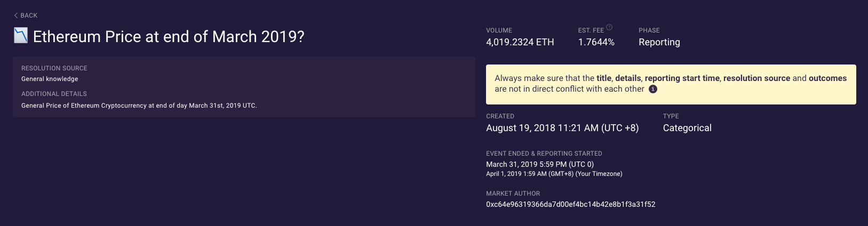Click the March 31, 2019 event end time
The height and width of the screenshot is (226, 868).
tap(539, 164)
